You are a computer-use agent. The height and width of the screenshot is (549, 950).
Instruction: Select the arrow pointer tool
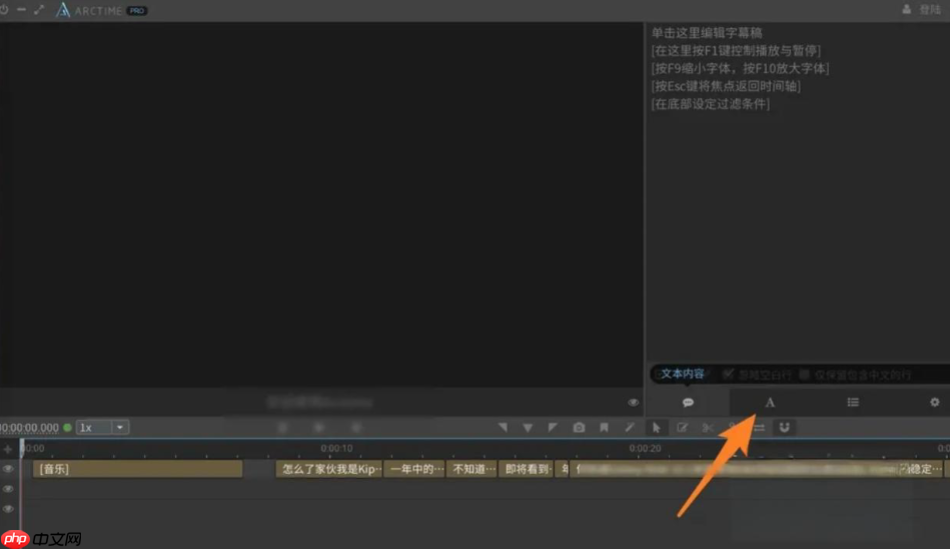[656, 427]
